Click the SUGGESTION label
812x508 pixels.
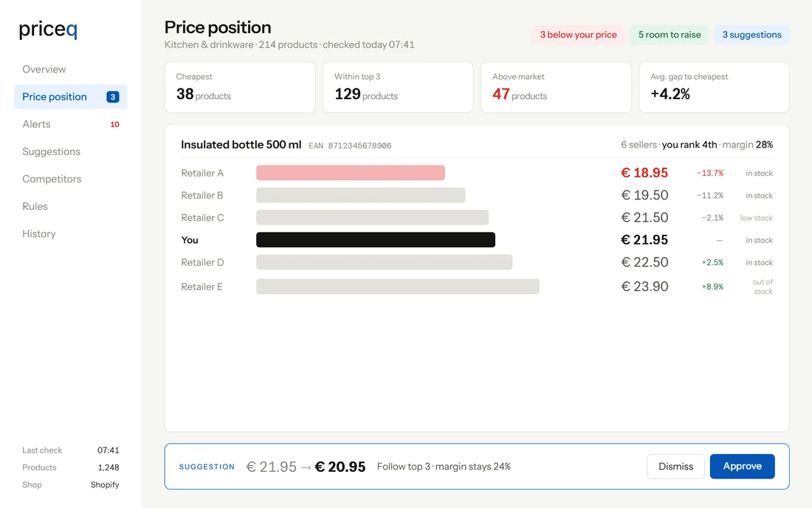(x=207, y=467)
